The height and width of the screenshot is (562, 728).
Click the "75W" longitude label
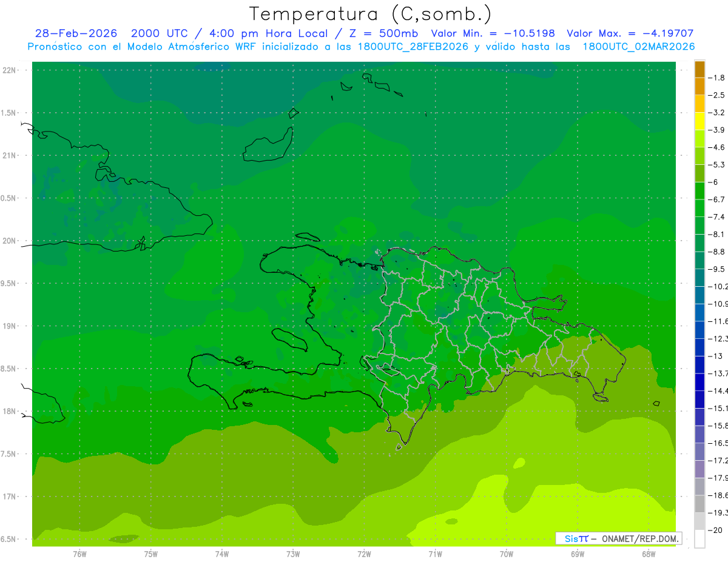151,554
